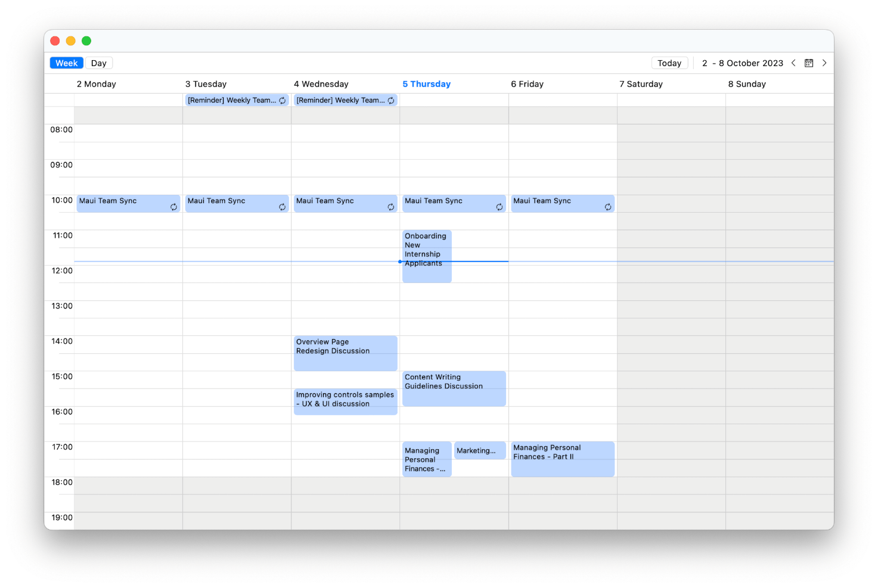Open Overview Page Redesign Discussion event
The image size is (878, 588).
(x=346, y=353)
